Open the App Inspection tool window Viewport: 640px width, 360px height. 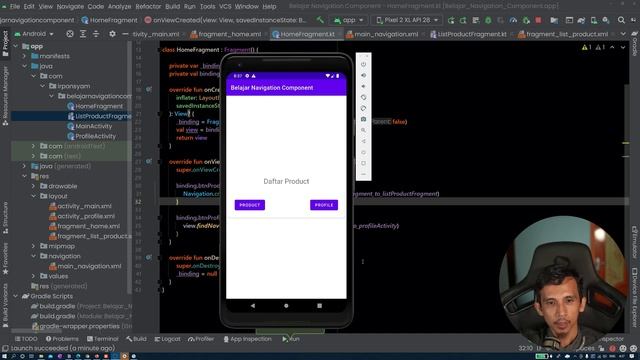(247, 339)
